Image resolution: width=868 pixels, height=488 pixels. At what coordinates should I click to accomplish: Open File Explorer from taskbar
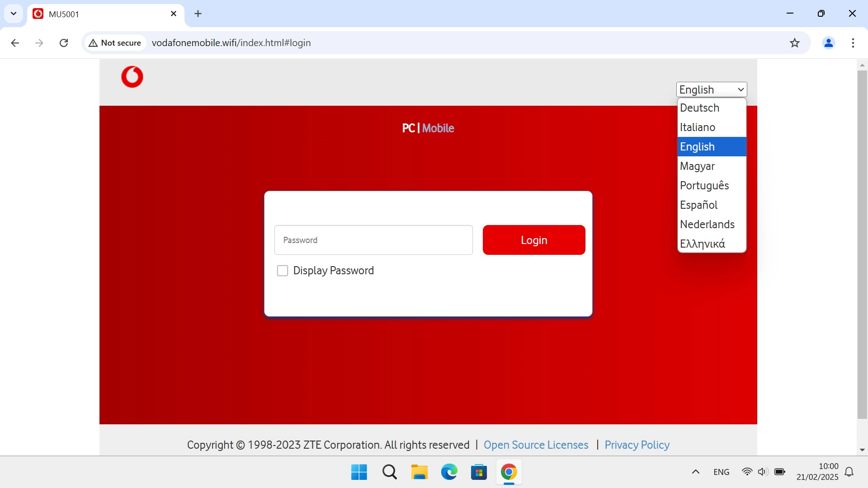(x=419, y=472)
